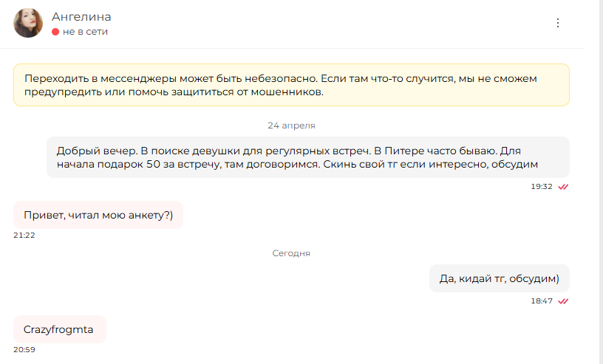Click the 'не в сети' status text
The height and width of the screenshot is (364, 603).
tap(85, 32)
